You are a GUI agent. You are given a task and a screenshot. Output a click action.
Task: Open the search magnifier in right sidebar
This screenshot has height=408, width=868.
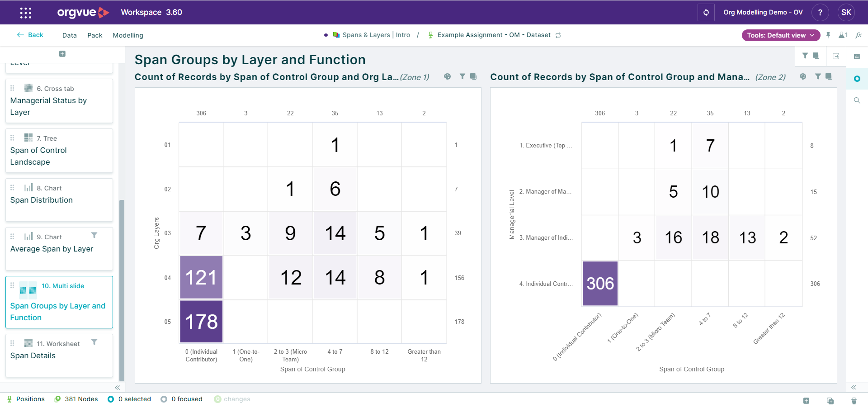point(857,100)
